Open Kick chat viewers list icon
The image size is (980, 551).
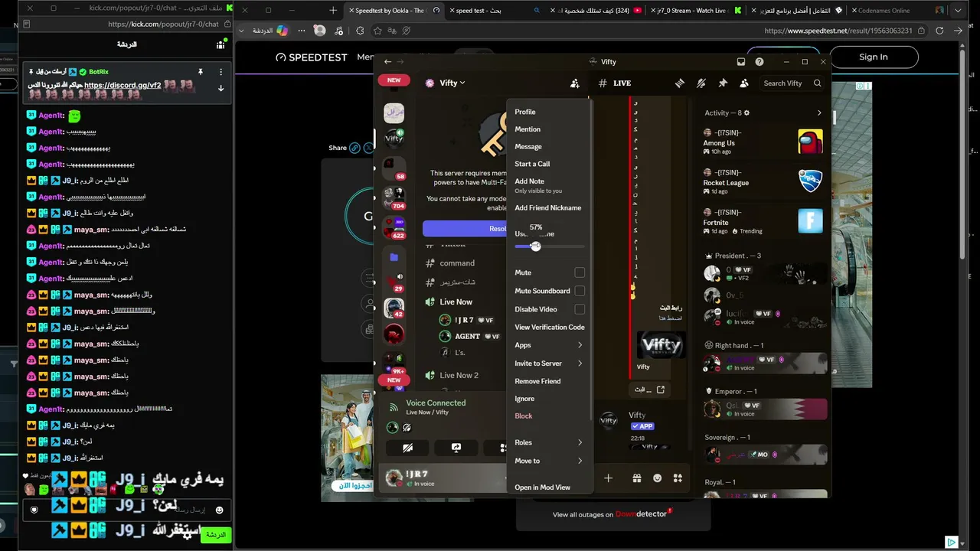point(220,44)
